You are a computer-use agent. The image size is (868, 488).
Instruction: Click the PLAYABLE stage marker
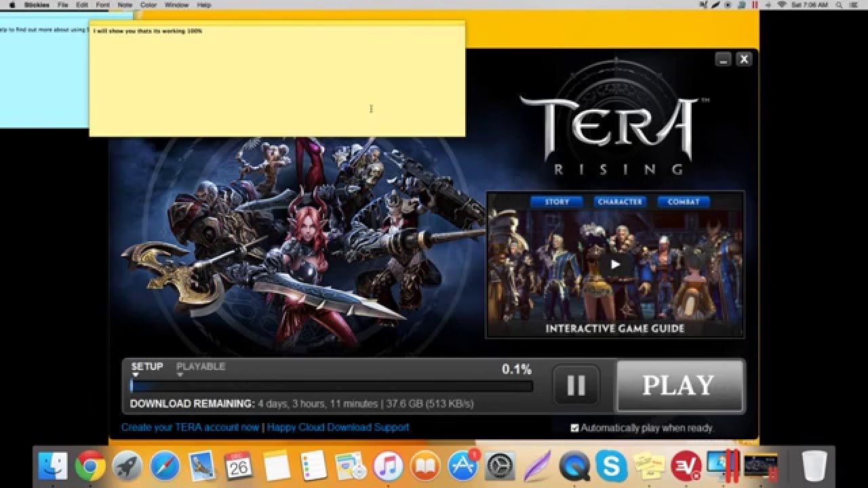click(201, 367)
